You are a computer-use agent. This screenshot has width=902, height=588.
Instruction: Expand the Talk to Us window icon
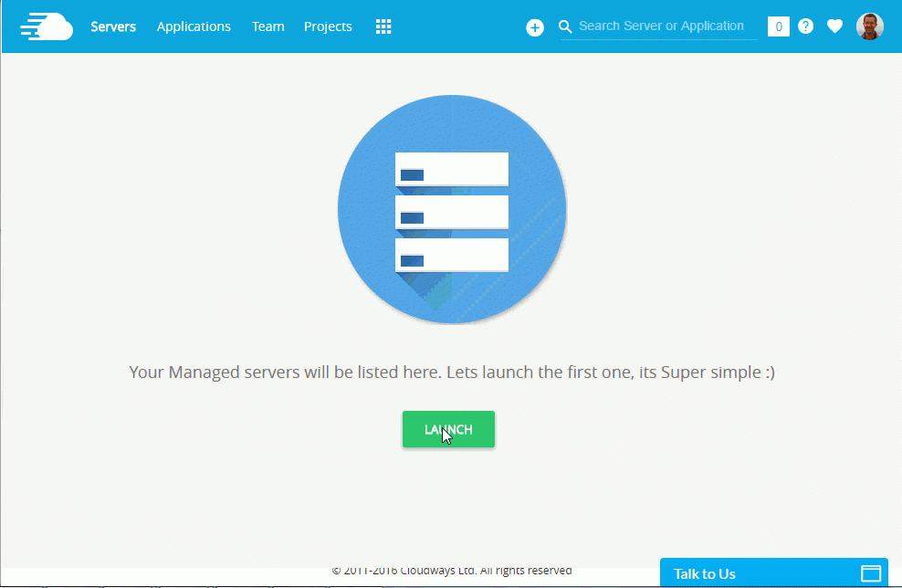(870, 573)
